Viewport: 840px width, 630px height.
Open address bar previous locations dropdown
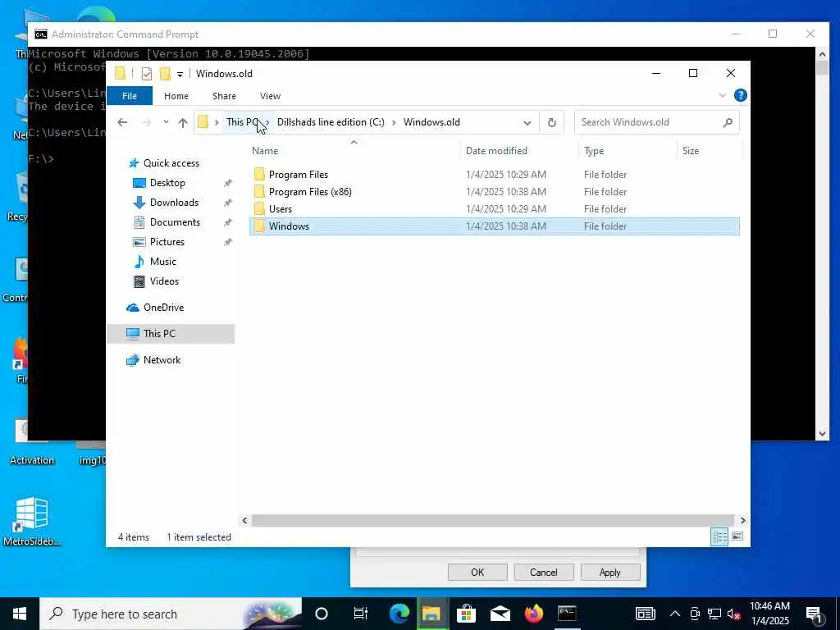click(527, 123)
